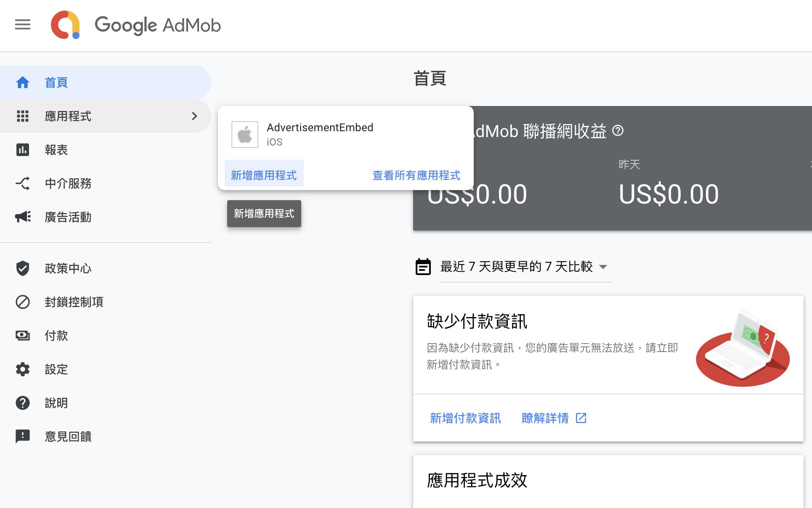Click 查看所有應用程式 link
The height and width of the screenshot is (508, 812).
[x=417, y=175]
